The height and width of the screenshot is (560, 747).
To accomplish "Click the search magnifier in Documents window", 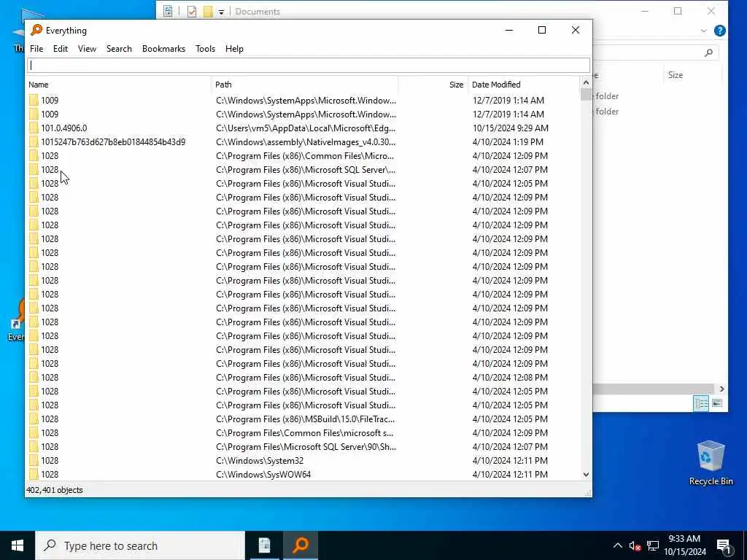I will [x=708, y=52].
